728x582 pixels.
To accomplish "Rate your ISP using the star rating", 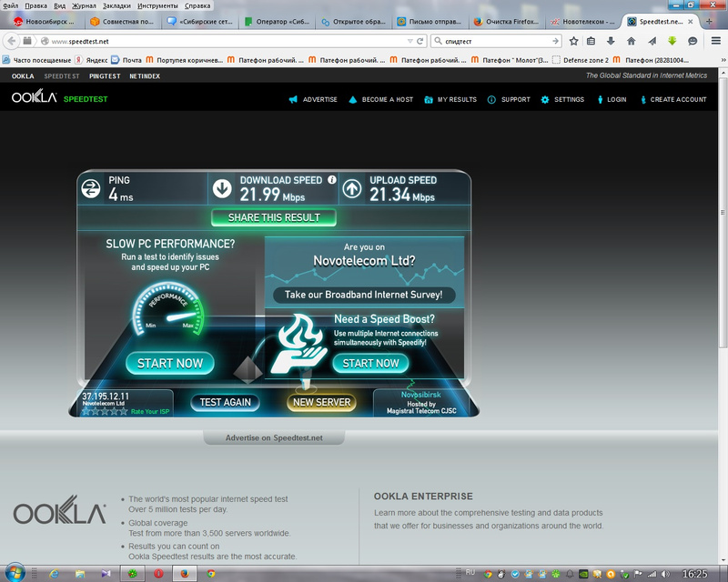I will coord(105,411).
